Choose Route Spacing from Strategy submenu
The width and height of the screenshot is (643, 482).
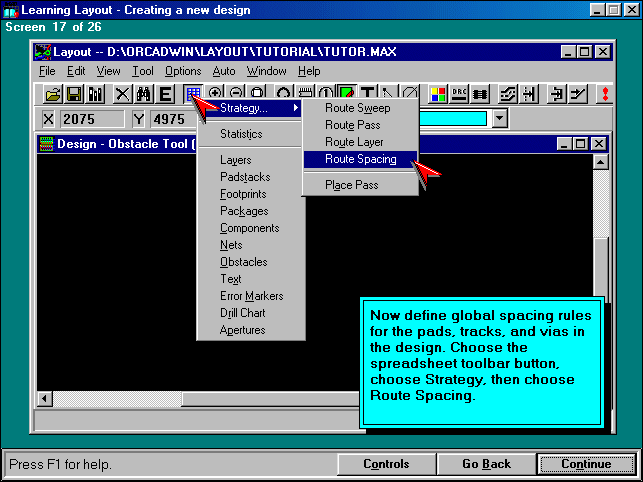pos(360,159)
